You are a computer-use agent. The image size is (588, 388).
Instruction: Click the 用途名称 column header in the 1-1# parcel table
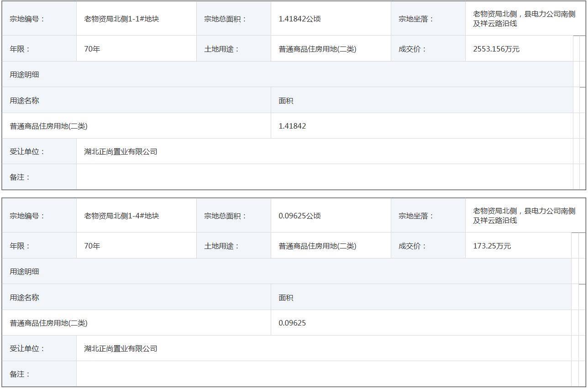25,101
